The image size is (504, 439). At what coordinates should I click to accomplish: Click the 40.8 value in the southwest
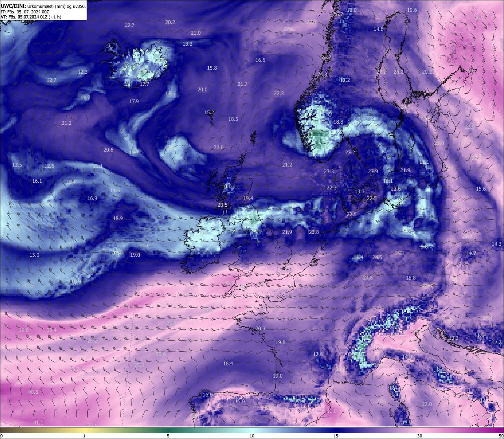point(33,392)
